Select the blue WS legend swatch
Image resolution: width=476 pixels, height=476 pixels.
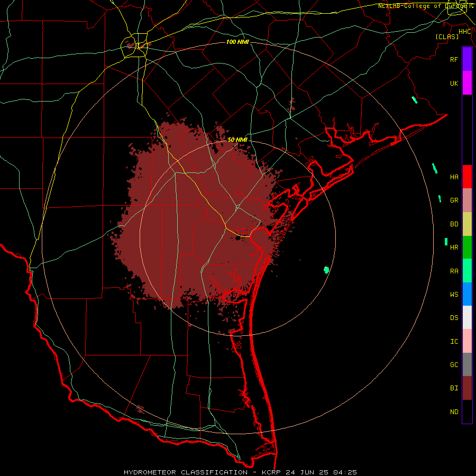(x=467, y=294)
